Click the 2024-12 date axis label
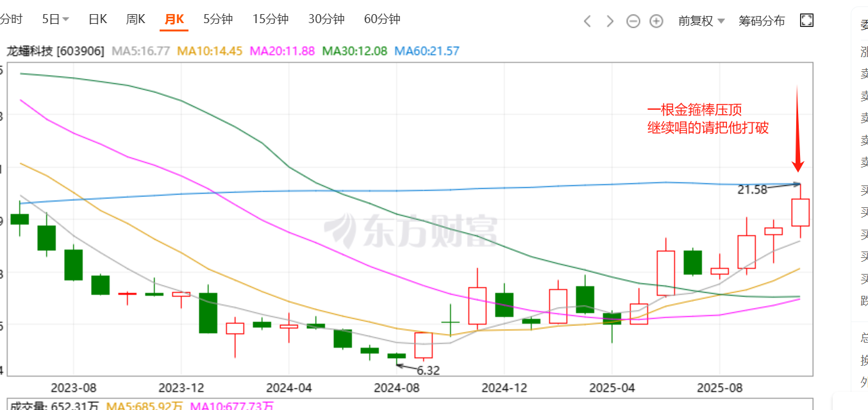 505,388
